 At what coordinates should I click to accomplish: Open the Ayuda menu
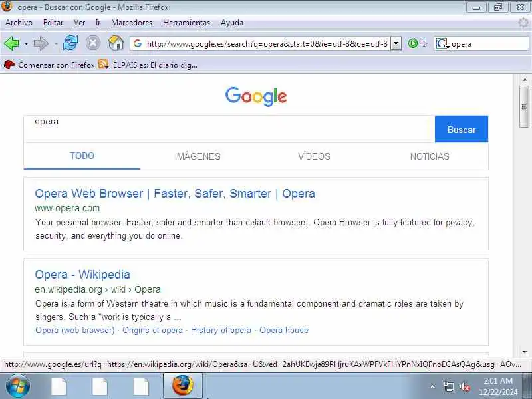pyautogui.click(x=232, y=23)
